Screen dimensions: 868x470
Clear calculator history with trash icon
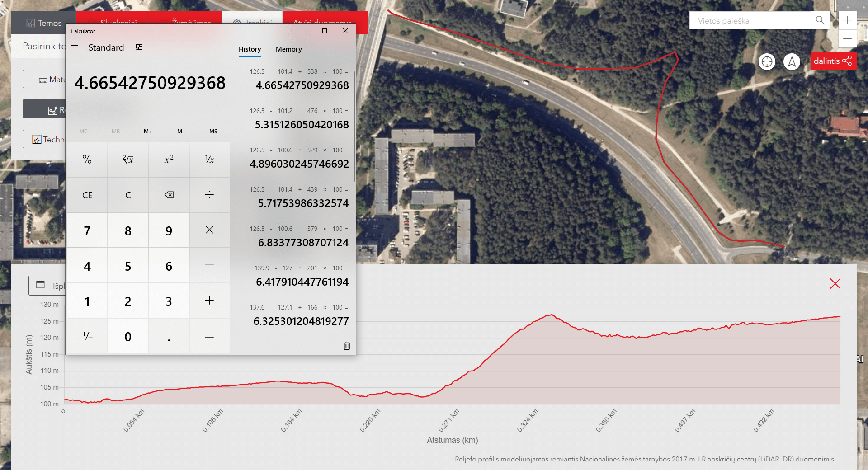tap(347, 346)
